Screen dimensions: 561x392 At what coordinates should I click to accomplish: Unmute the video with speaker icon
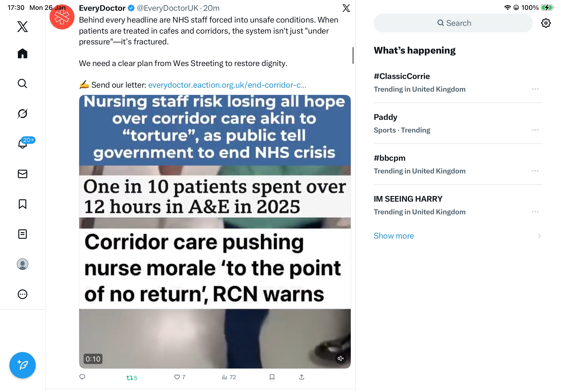click(340, 358)
